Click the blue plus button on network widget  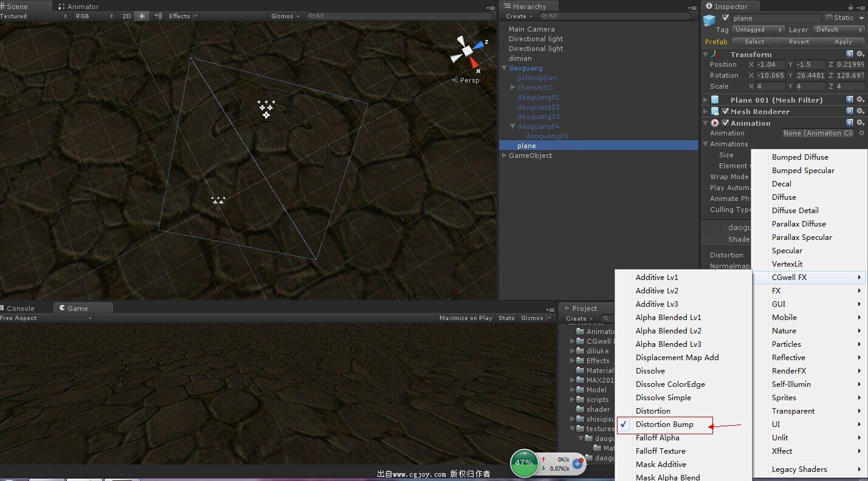pos(577,464)
